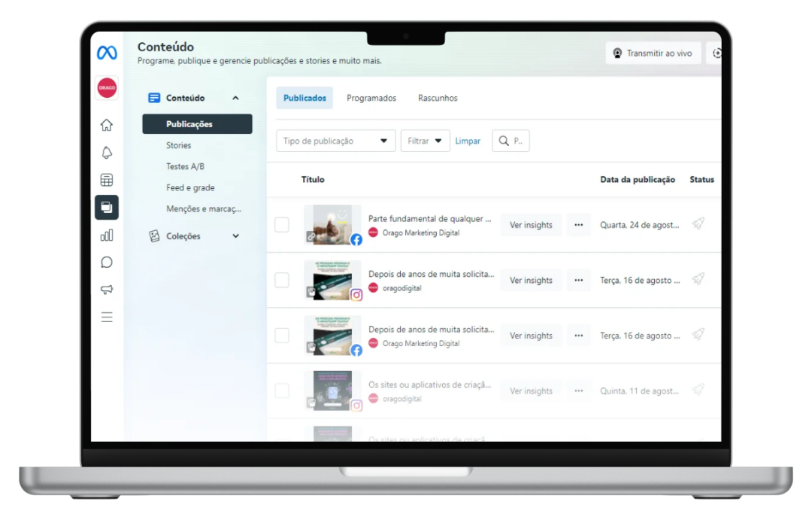Click status rocket icon for Quinta, 11 de agosto post
Image resolution: width=812 pixels, height=520 pixels.
698,390
